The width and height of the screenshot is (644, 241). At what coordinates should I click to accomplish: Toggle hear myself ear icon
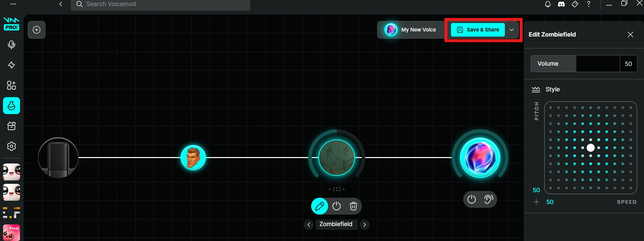(488, 199)
